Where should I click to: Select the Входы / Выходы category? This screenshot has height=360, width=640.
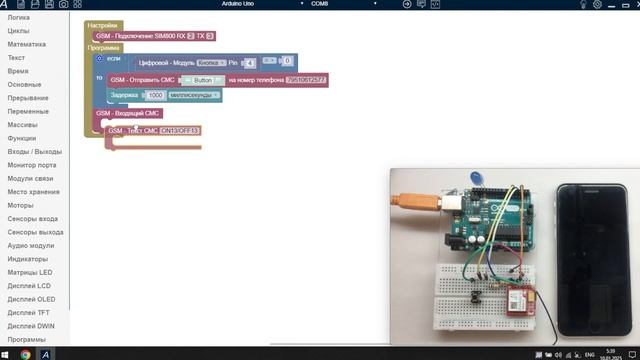(35, 151)
